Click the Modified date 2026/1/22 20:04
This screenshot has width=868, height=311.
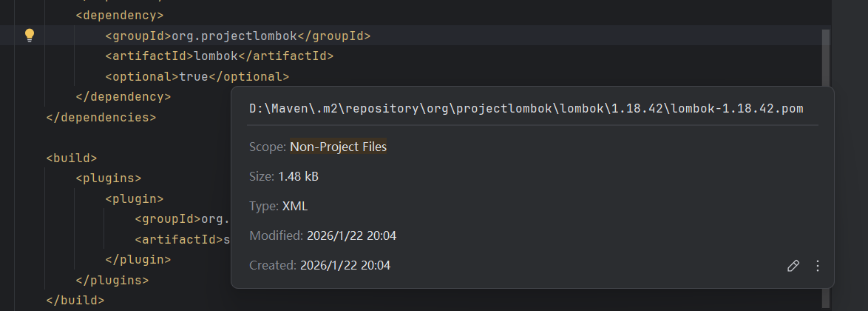point(351,235)
